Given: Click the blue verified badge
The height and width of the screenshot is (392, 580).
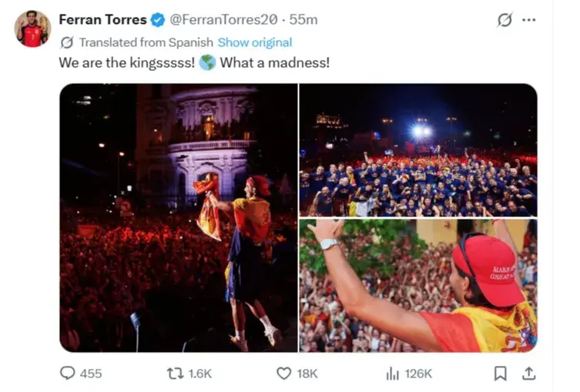Looking at the screenshot, I should click(x=158, y=19).
